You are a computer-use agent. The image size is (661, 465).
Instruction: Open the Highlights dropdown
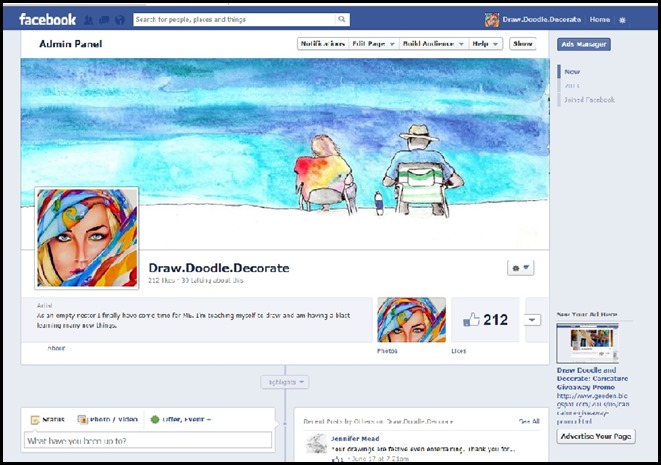click(285, 382)
